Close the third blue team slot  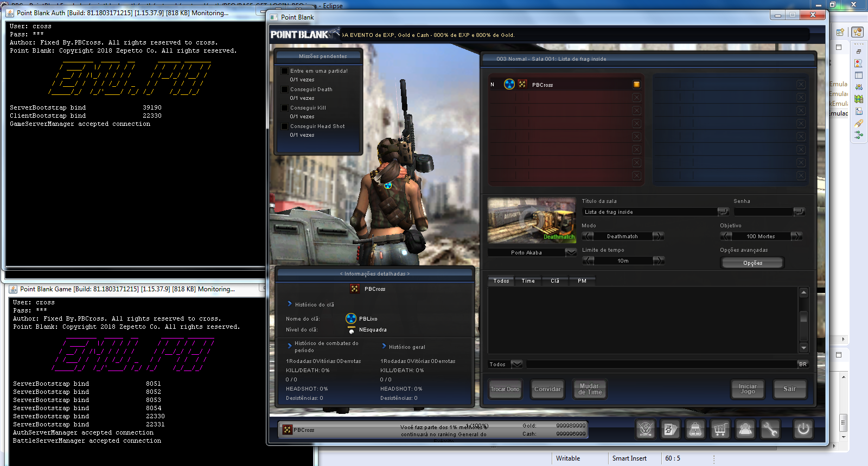point(801,110)
